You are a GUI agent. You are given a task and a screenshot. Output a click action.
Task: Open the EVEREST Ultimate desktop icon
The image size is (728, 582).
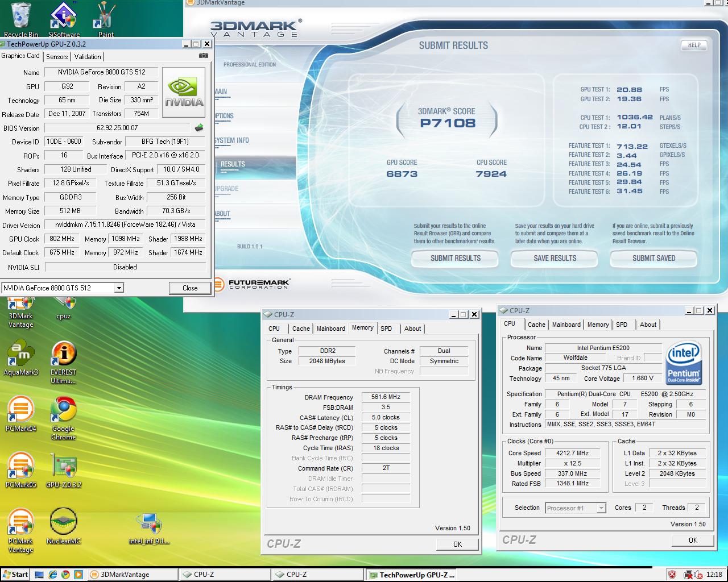click(x=63, y=363)
